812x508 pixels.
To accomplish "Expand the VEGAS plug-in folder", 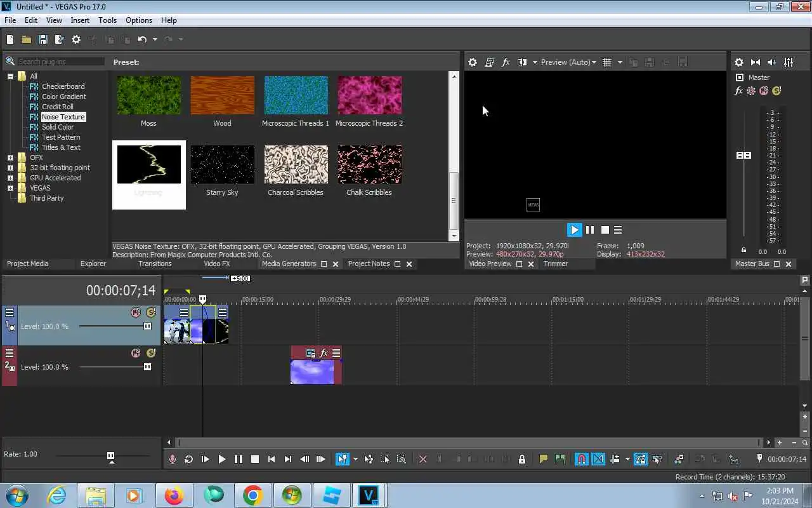I will (x=10, y=188).
